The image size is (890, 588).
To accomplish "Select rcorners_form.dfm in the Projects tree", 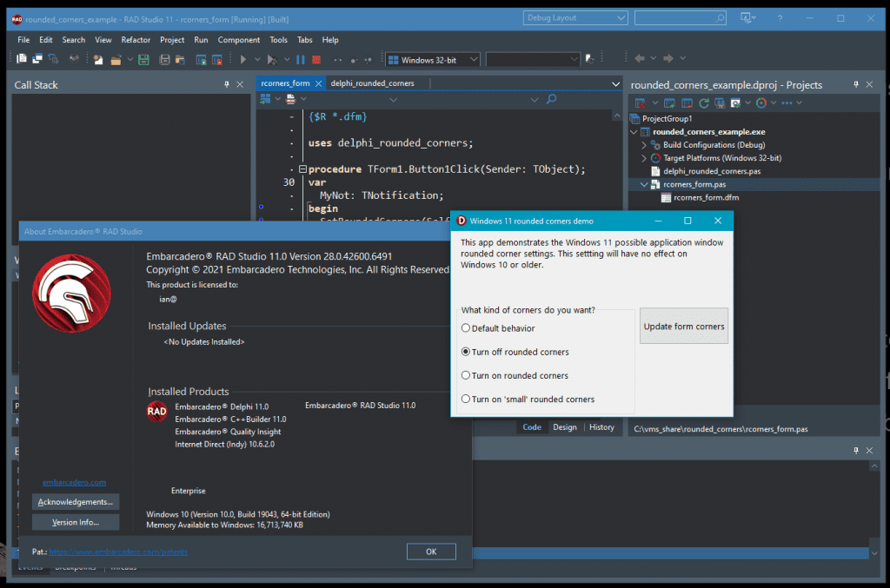I will tap(706, 198).
